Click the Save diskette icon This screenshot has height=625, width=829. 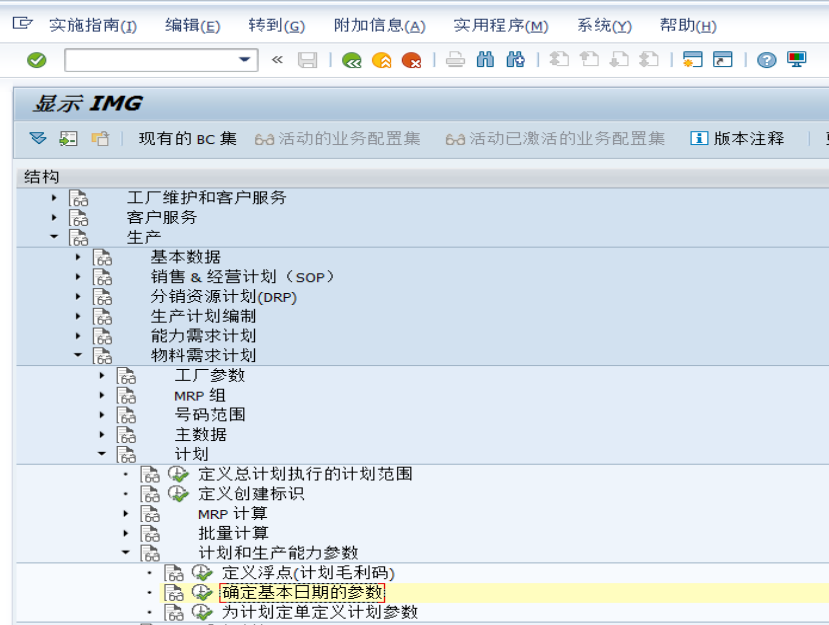307,60
